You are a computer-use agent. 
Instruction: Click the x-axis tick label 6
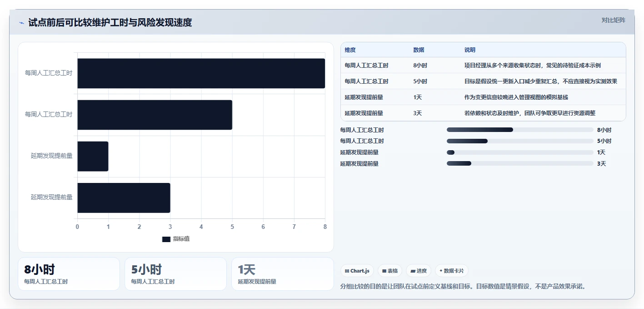tap(263, 227)
